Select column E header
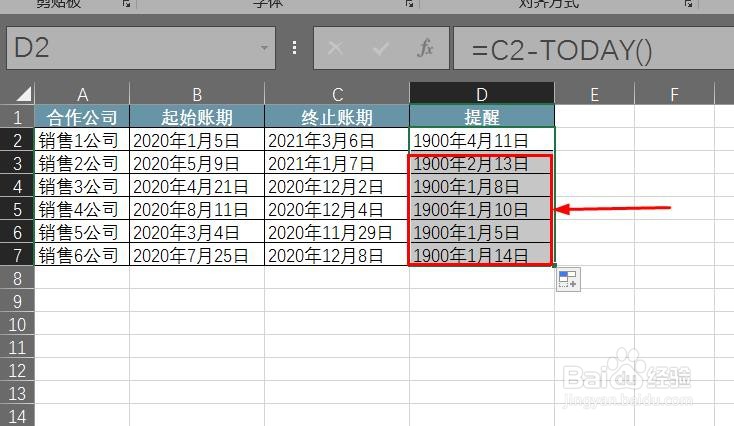The height and width of the screenshot is (426, 734). (595, 94)
